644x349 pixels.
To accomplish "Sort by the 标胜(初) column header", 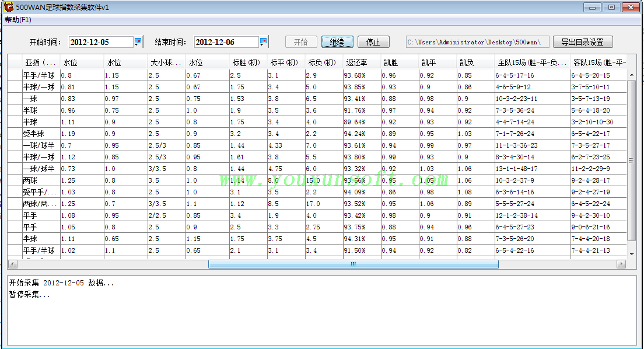I will click(248, 62).
